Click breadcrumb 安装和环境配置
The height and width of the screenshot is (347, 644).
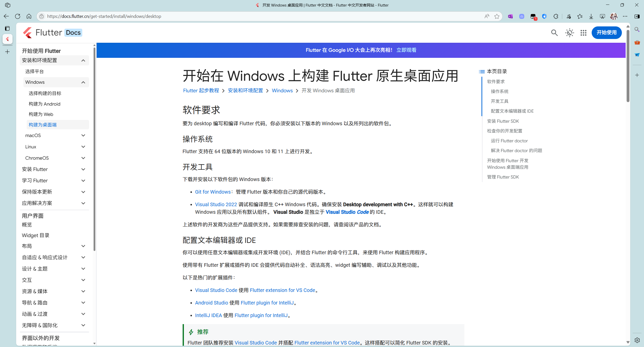pos(245,91)
